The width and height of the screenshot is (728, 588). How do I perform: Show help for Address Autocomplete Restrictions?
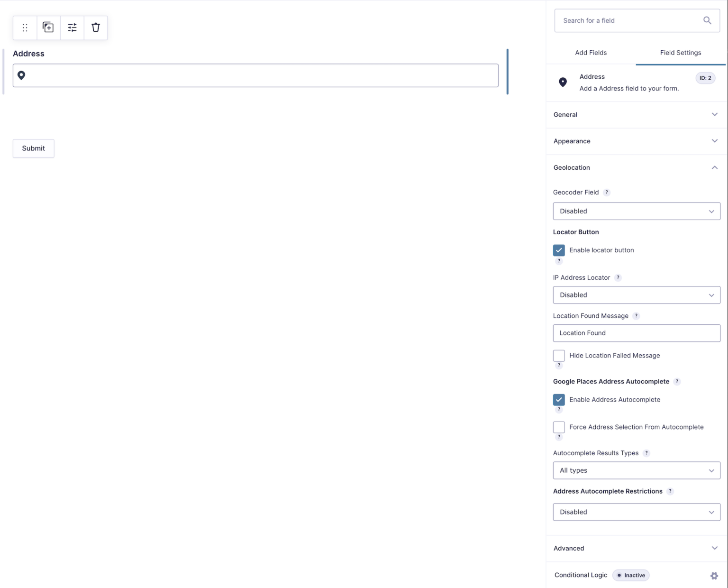[x=670, y=492]
